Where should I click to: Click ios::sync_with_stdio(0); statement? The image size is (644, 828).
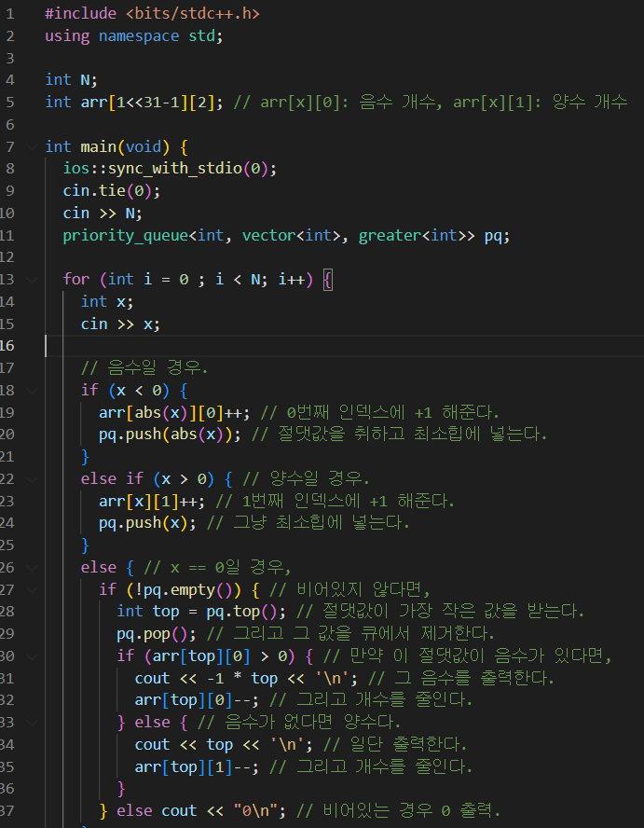tap(170, 169)
